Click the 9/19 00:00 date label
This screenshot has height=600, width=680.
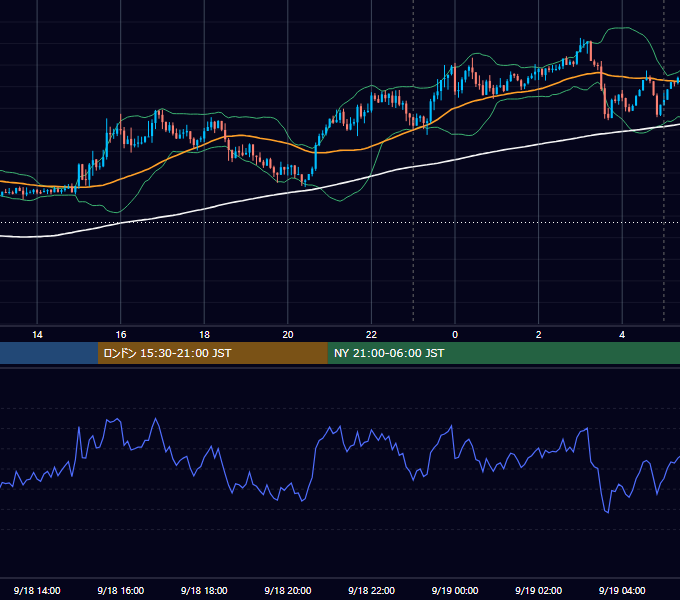click(x=455, y=590)
